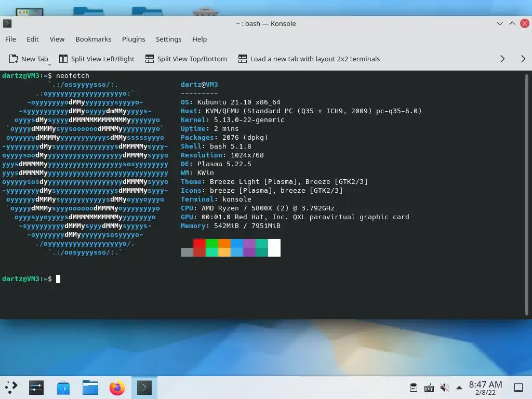Click the Resolution '1024x768' text

(247, 155)
